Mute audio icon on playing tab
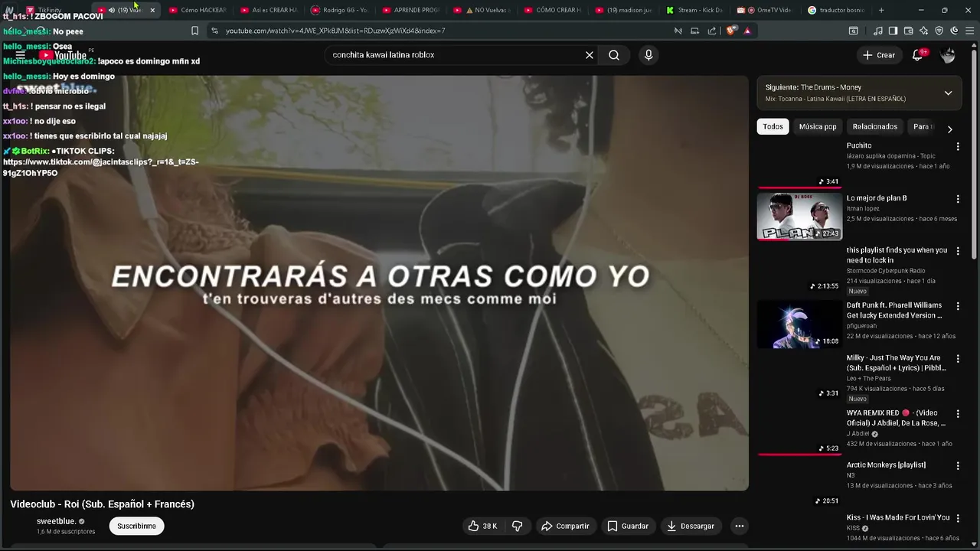980x551 pixels. click(x=112, y=10)
